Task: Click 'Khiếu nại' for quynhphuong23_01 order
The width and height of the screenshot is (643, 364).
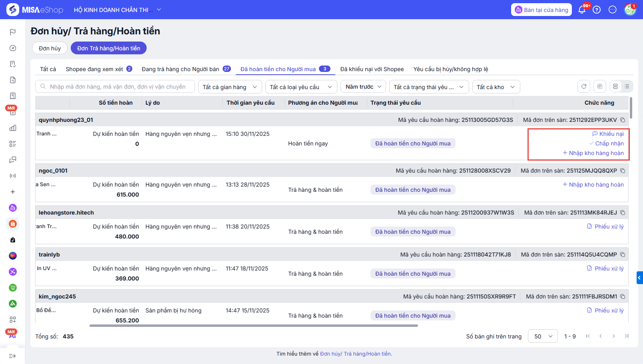Action: point(608,134)
